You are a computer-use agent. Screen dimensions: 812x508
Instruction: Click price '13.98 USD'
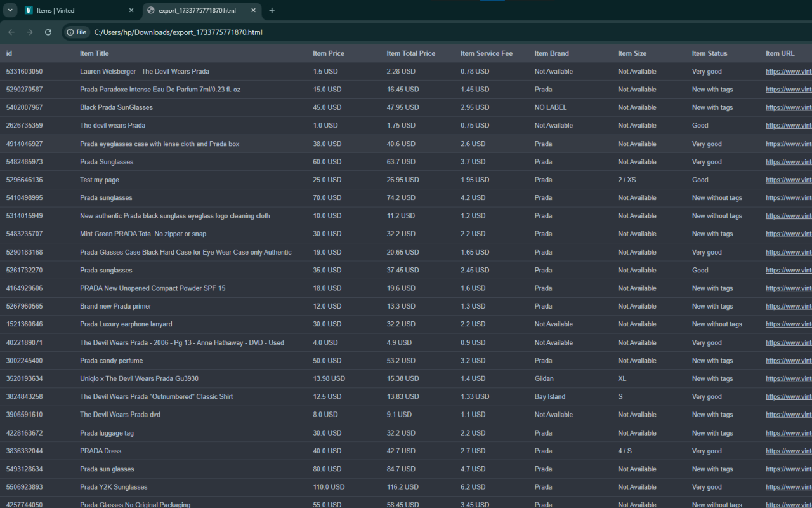click(329, 378)
